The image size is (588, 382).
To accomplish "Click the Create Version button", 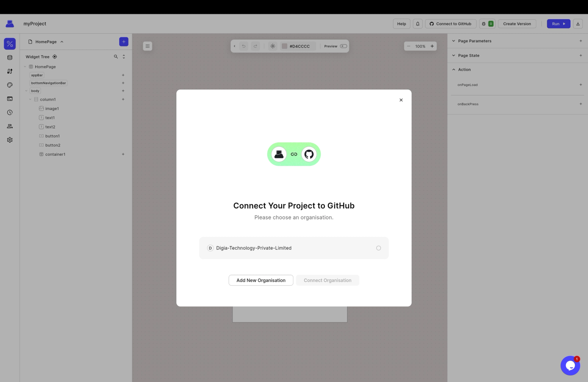I will click(517, 24).
